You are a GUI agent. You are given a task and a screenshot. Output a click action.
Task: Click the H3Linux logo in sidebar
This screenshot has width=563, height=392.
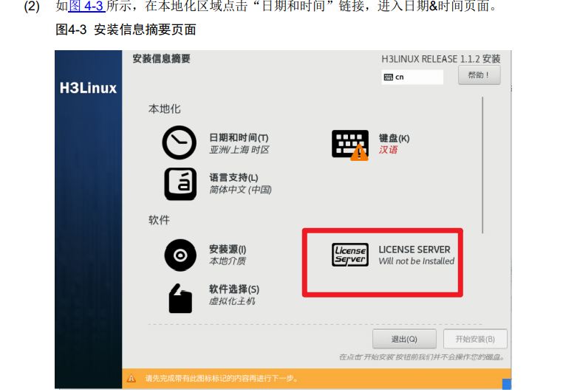[x=89, y=88]
